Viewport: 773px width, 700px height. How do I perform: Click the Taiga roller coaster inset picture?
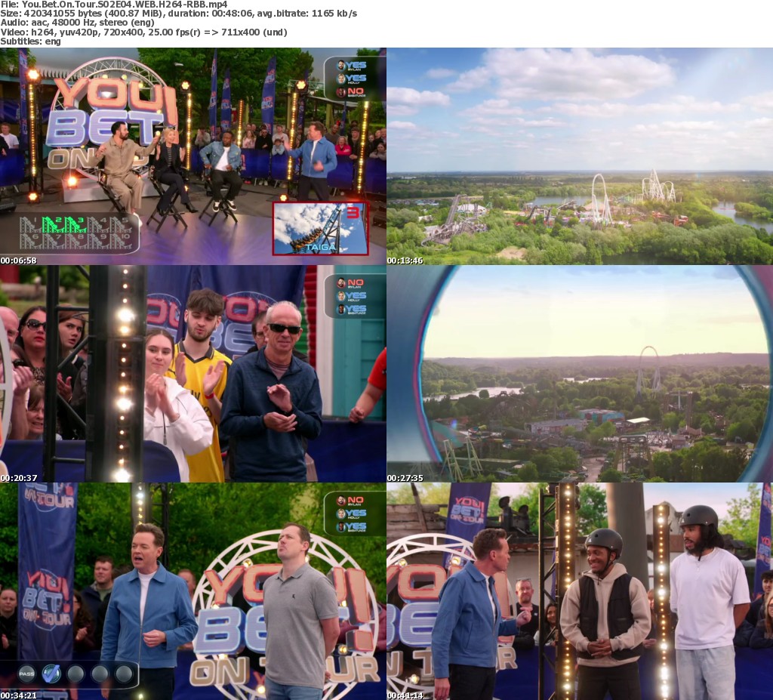(x=319, y=228)
